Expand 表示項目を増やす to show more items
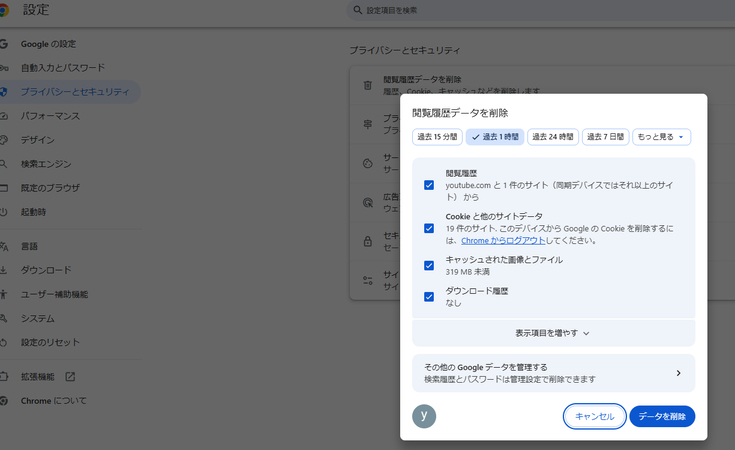735x450 pixels. tap(554, 333)
